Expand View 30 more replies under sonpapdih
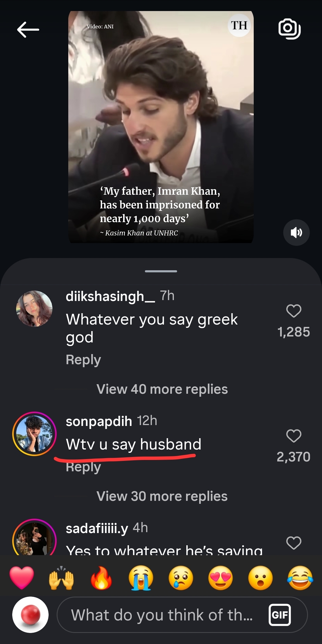Image resolution: width=322 pixels, height=644 pixels. click(162, 496)
